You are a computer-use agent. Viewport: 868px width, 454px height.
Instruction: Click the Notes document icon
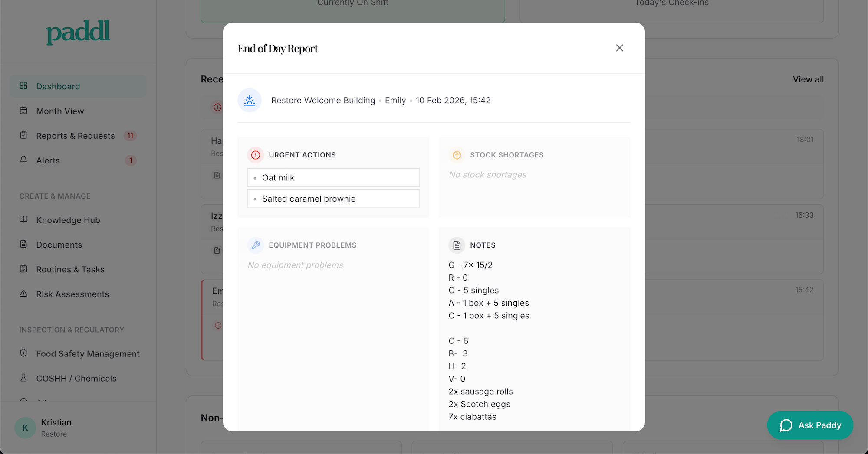click(457, 245)
